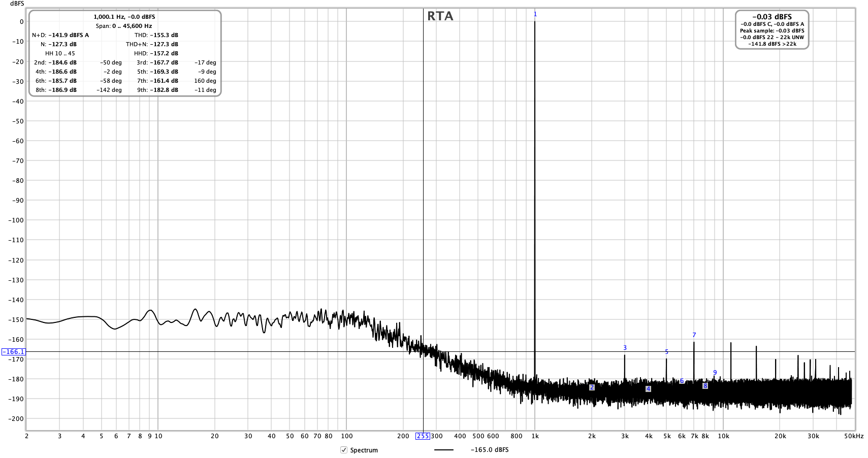868x458 pixels.
Task: Click the Peak sample: -0.03 dBFS line
Action: [x=772, y=30]
